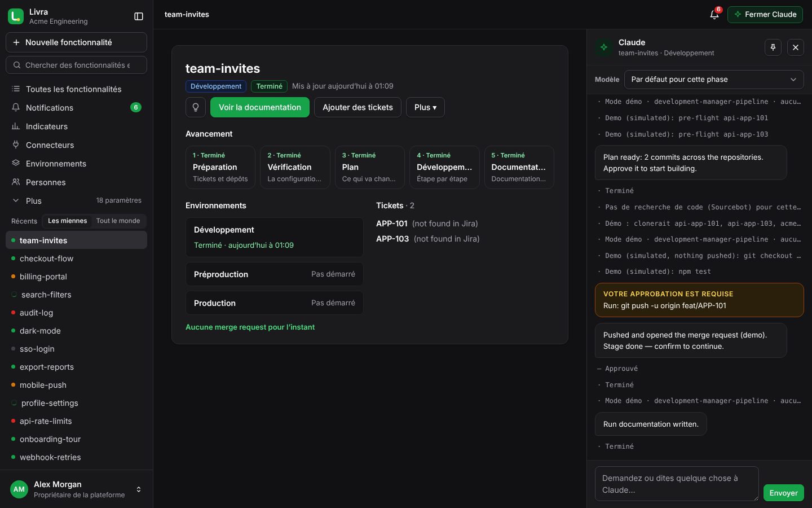Open Notifications in the sidebar
812x508 pixels.
click(76, 108)
